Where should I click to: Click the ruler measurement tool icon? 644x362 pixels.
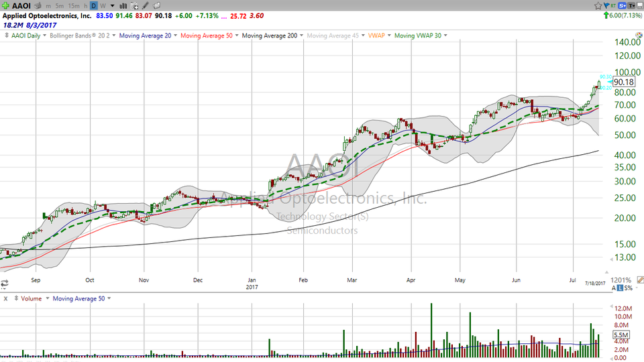point(640,280)
